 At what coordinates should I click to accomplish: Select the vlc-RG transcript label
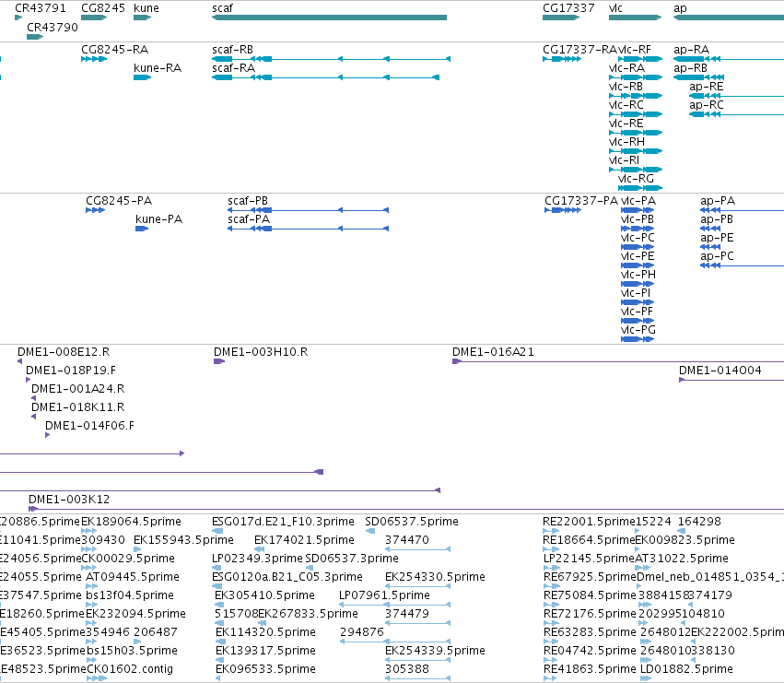(636, 179)
